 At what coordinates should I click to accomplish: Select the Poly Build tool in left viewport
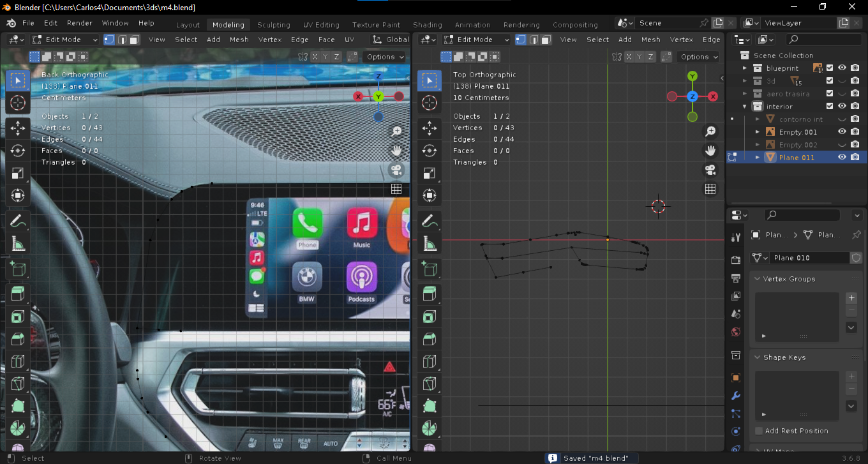[18, 406]
